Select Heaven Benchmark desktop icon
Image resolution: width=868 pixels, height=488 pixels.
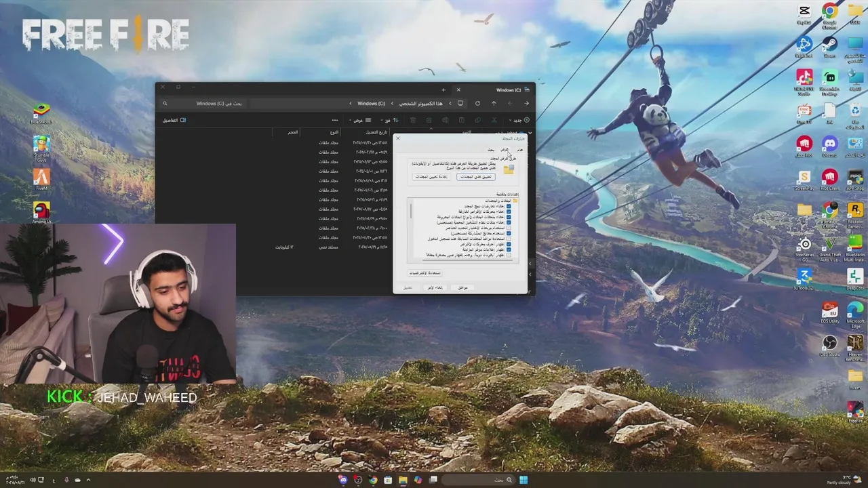coord(855,348)
